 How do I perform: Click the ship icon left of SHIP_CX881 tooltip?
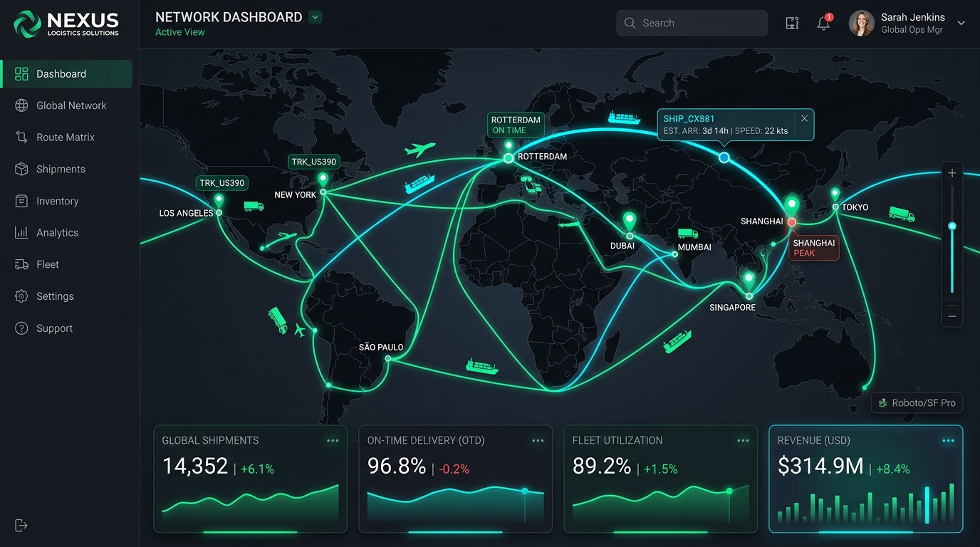click(624, 118)
